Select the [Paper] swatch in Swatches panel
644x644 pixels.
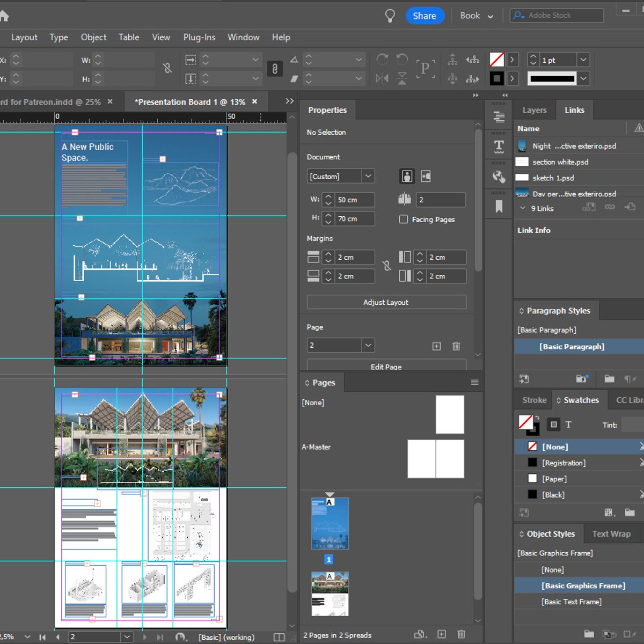(554, 478)
